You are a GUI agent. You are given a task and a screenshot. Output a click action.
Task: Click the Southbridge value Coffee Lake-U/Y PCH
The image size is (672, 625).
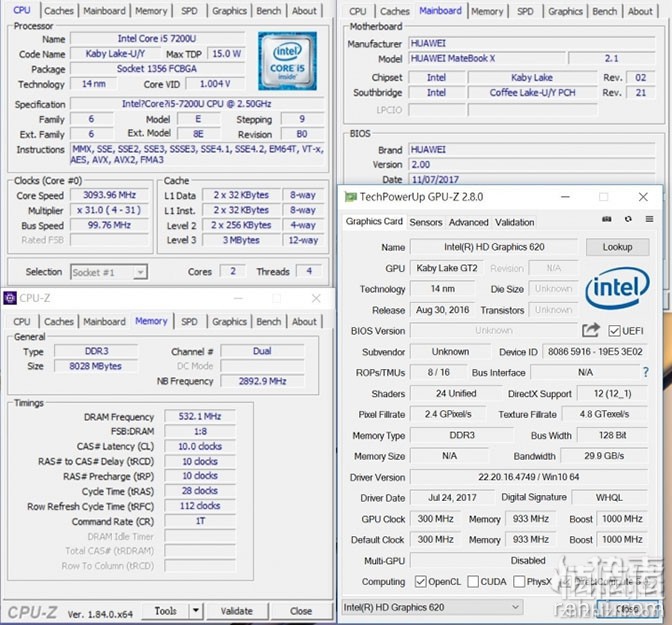point(532,93)
